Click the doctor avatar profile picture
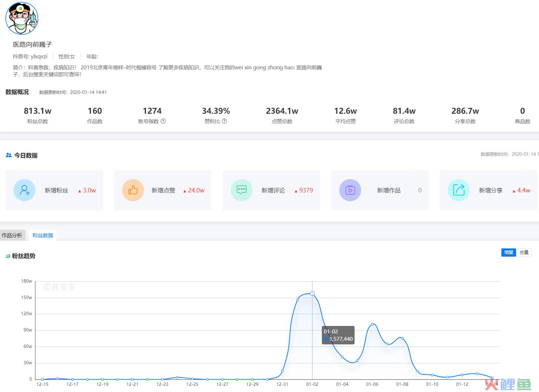This screenshot has width=539, height=392. click(22, 18)
